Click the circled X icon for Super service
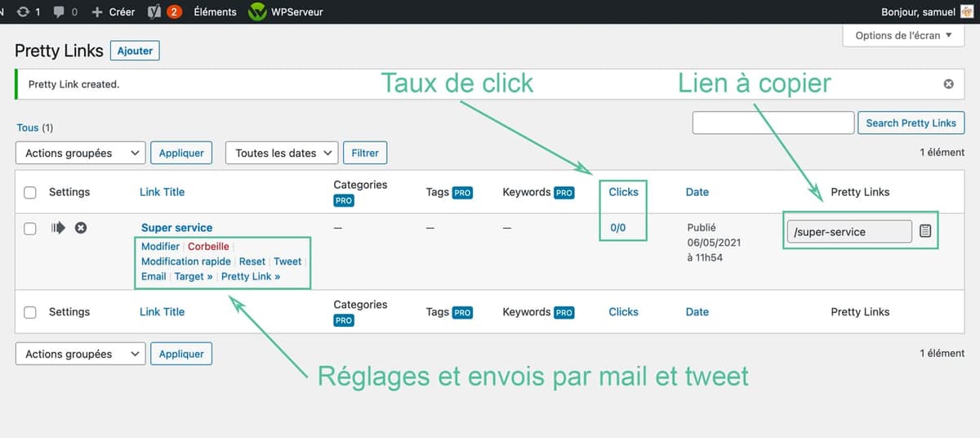This screenshot has width=980, height=438. (81, 228)
